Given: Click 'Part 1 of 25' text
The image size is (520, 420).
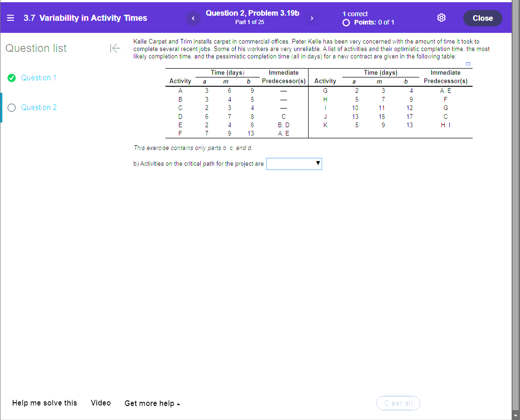Looking at the screenshot, I should pyautogui.click(x=250, y=22).
